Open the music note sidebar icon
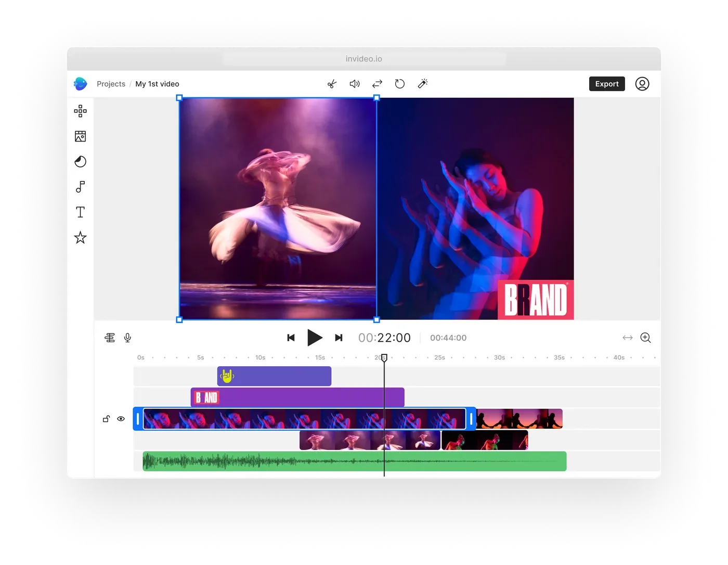The height and width of the screenshot is (565, 728). [x=80, y=187]
